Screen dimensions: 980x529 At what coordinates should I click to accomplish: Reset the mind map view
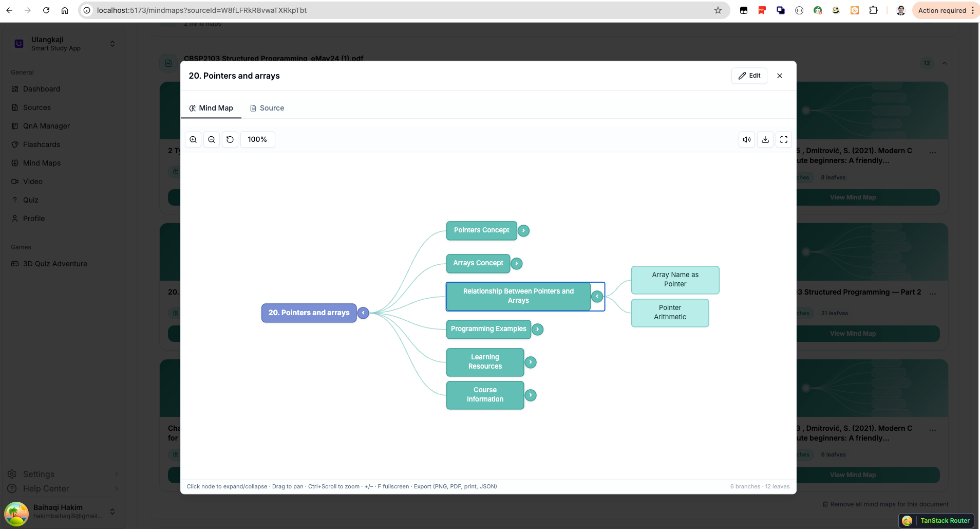pos(230,139)
